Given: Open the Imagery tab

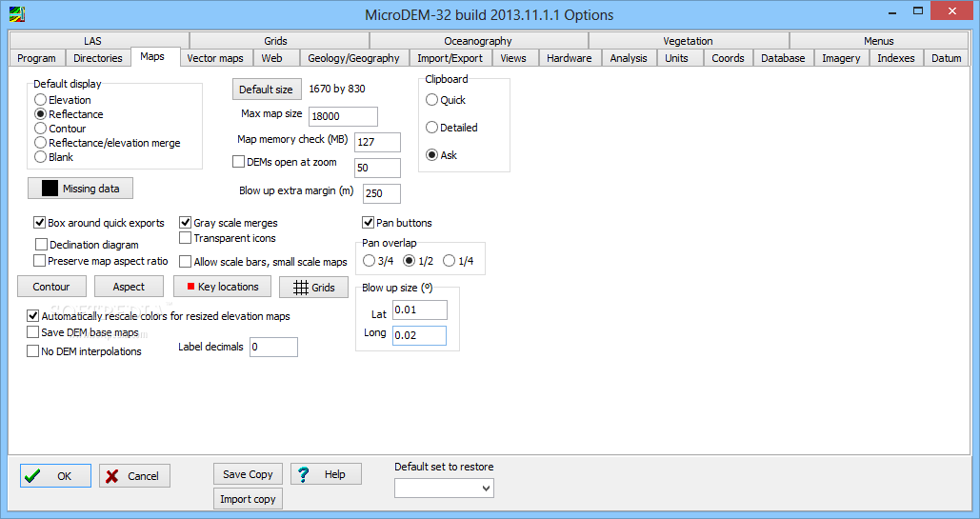Looking at the screenshot, I should (x=841, y=58).
